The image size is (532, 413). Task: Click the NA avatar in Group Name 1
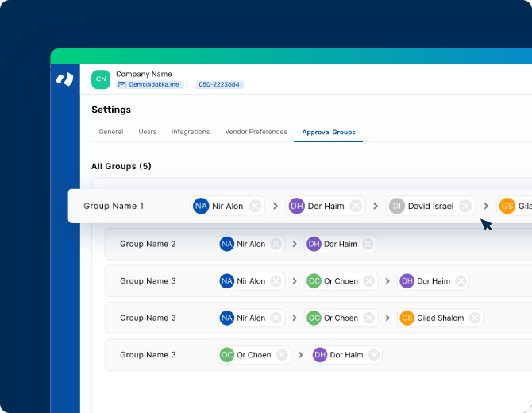[x=201, y=206]
